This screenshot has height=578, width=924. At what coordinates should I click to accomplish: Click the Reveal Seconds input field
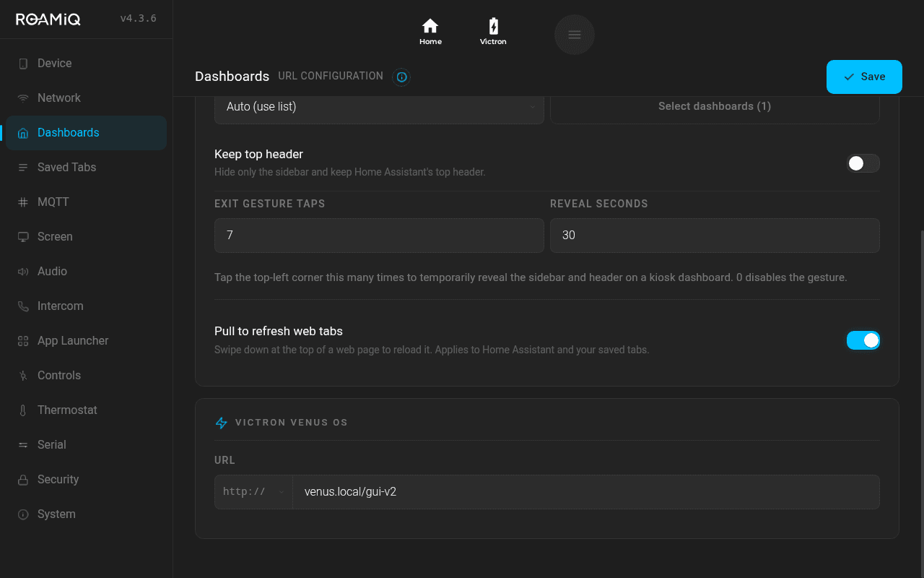point(715,236)
